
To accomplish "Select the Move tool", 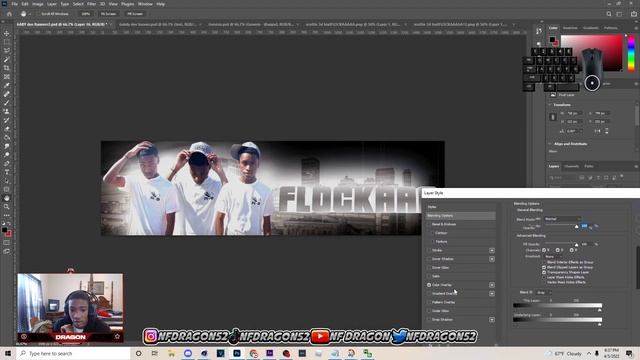I will click(7, 33).
